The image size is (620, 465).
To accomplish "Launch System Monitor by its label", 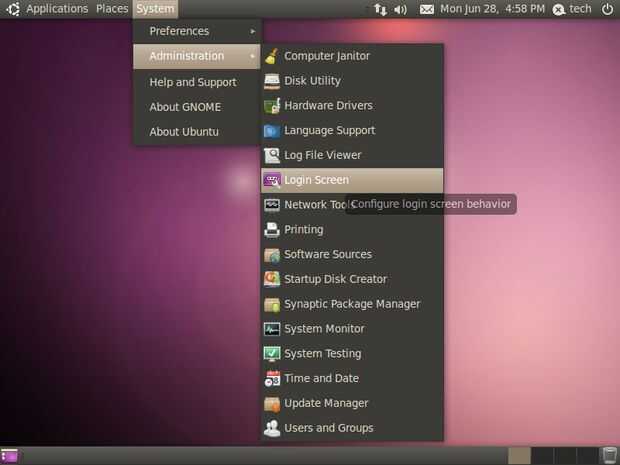I will point(324,329).
